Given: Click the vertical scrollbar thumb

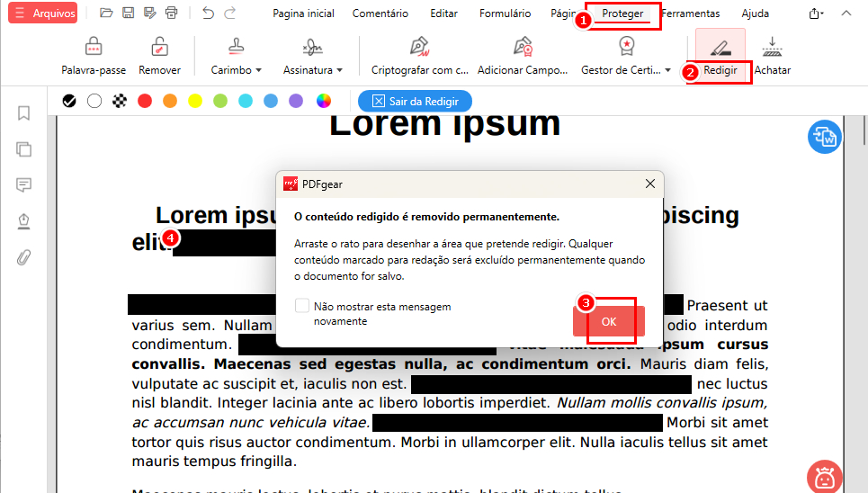Looking at the screenshot, I should coord(864,131).
